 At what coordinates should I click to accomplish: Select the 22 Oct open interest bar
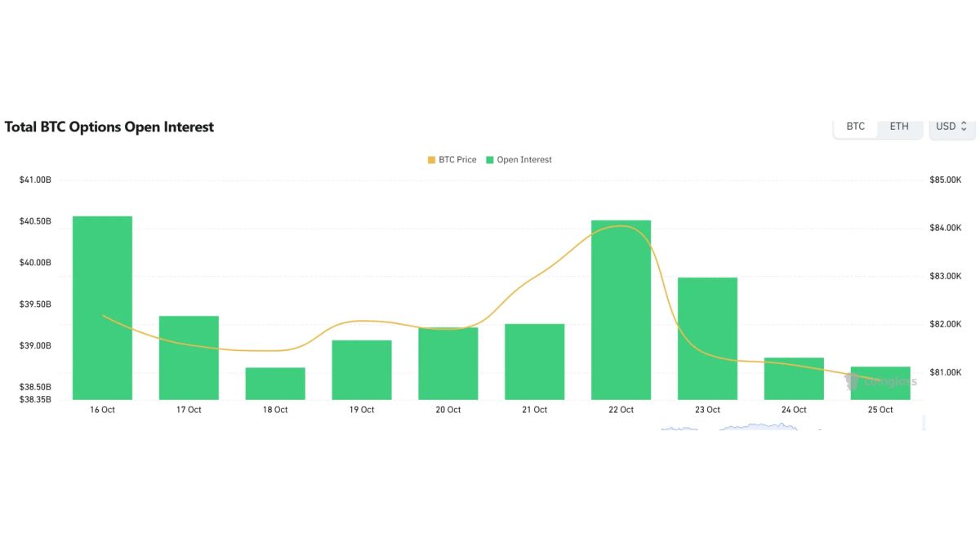[621, 310]
